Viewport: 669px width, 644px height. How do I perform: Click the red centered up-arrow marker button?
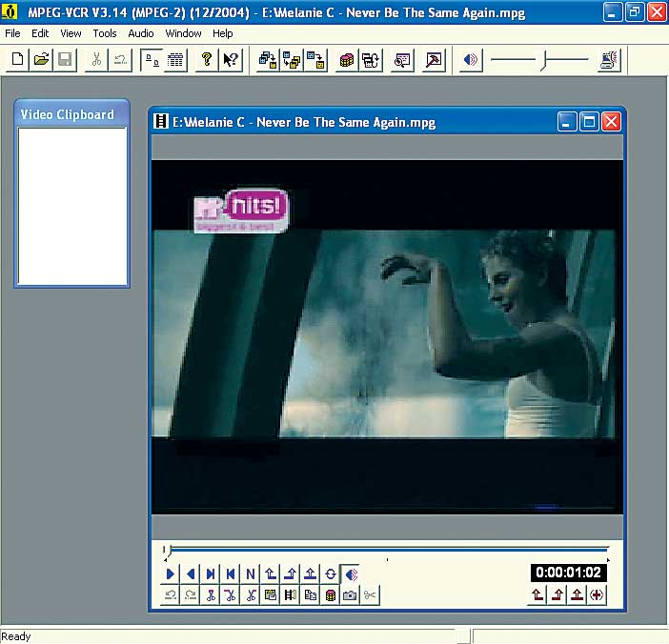coord(578,594)
